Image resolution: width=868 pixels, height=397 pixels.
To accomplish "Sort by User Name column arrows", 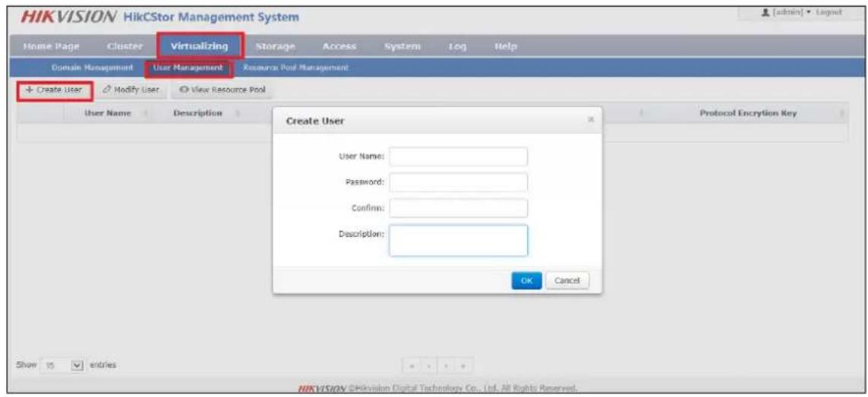I will [147, 114].
